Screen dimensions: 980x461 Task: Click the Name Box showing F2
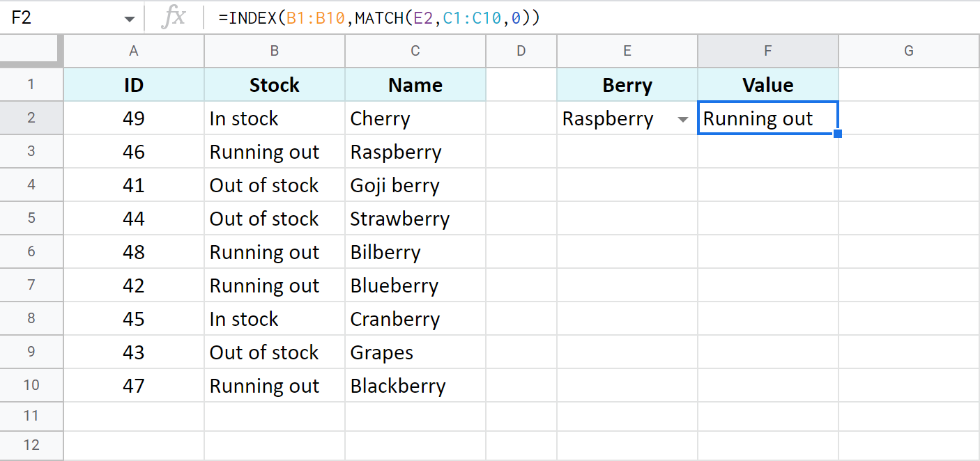[x=63, y=17]
